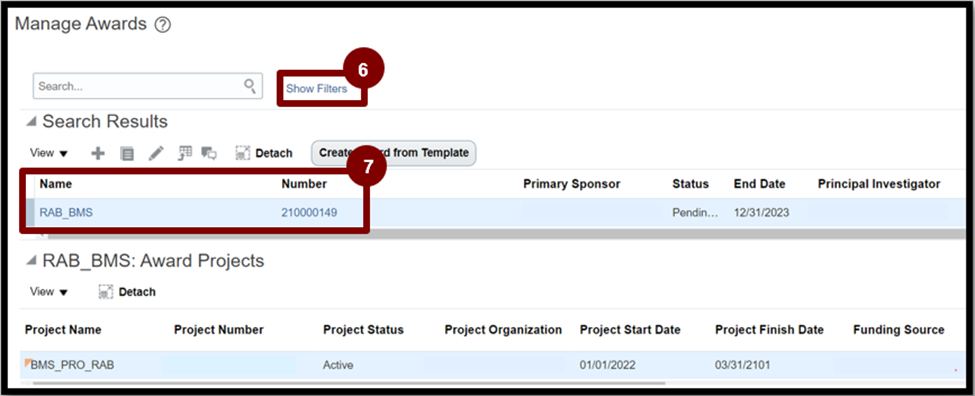Open Manage Awards help icon
The image size is (975, 396).
point(162,25)
